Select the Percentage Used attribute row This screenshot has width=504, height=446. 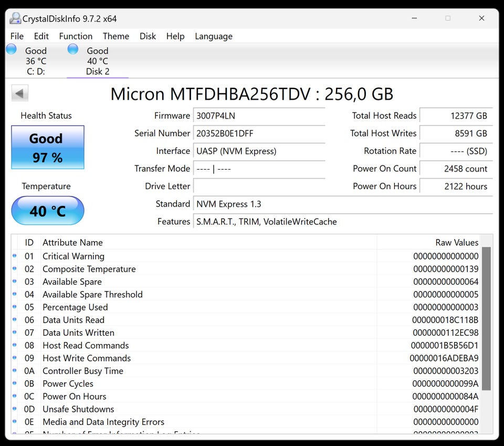pyautogui.click(x=210, y=307)
